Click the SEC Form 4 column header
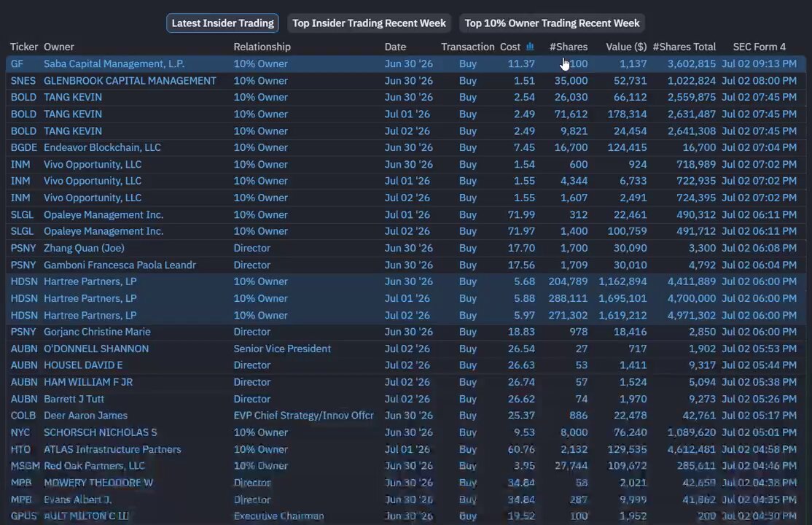The height and width of the screenshot is (525, 812). tap(760, 47)
